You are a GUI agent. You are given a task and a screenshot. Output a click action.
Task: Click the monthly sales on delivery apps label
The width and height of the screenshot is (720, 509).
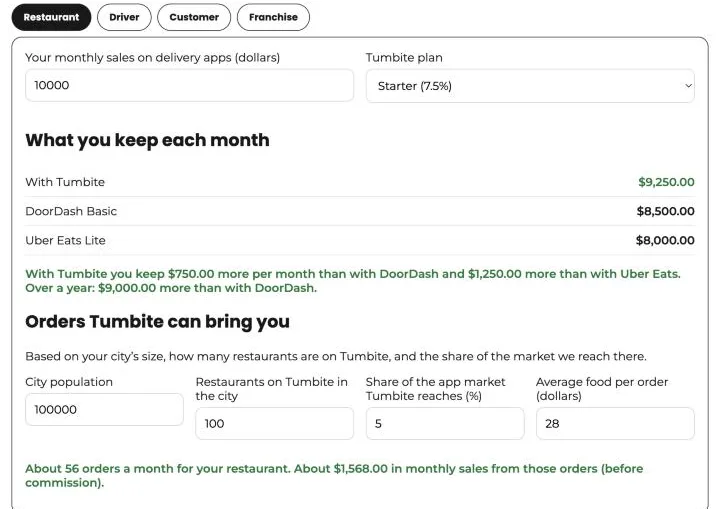[x=152, y=58]
